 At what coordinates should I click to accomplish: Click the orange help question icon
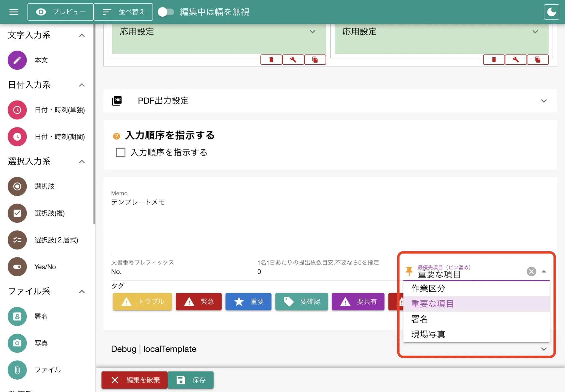(116, 136)
